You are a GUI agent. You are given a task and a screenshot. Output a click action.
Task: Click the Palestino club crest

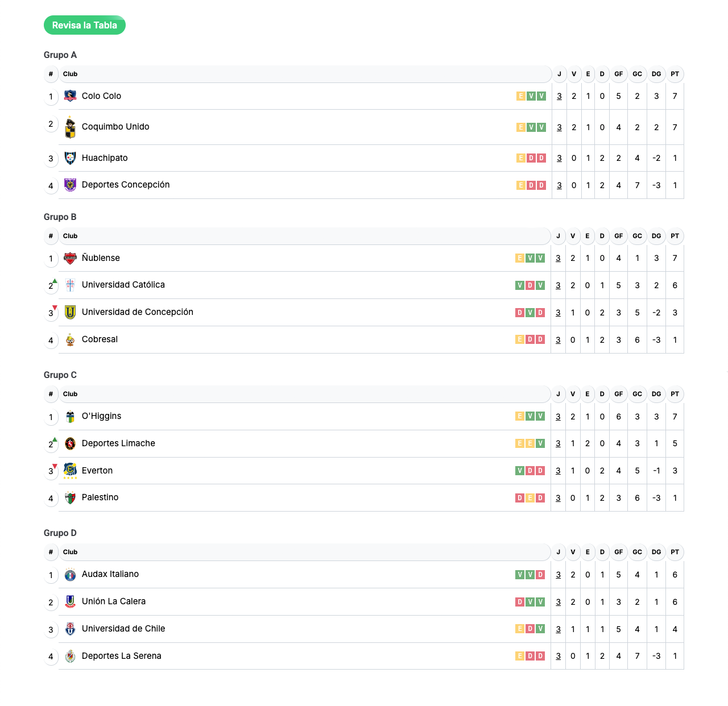(x=70, y=498)
